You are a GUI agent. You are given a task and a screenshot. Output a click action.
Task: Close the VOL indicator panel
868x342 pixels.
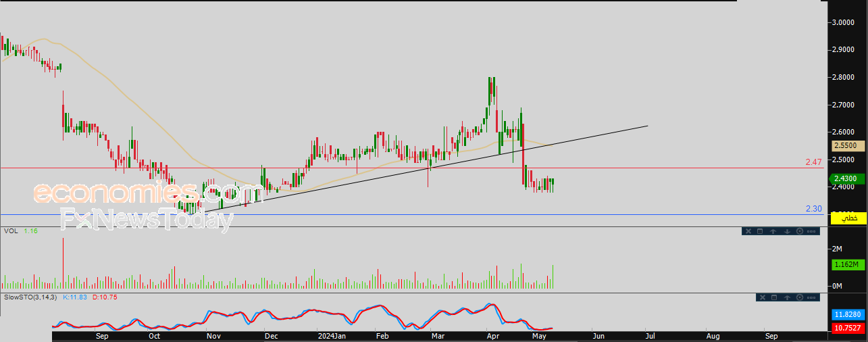[x=748, y=231]
